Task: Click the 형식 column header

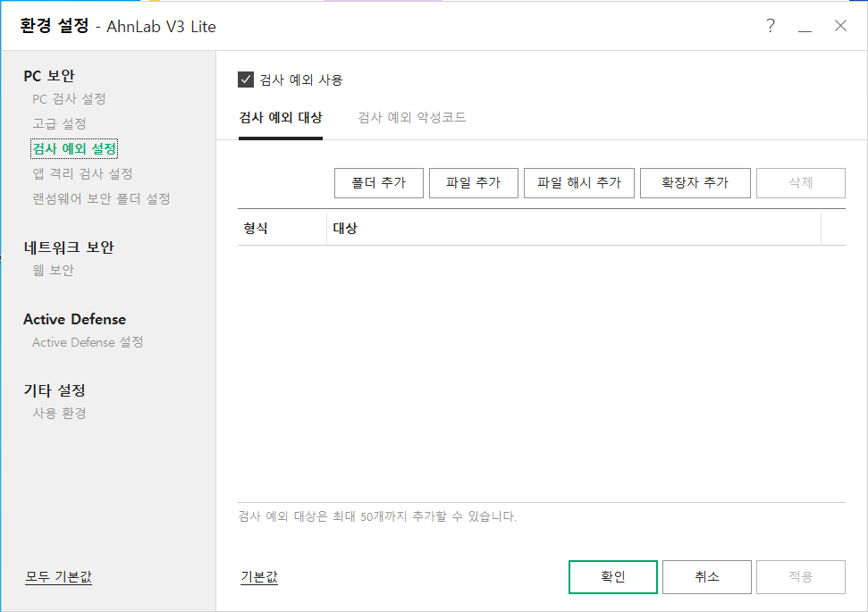Action: click(282, 228)
